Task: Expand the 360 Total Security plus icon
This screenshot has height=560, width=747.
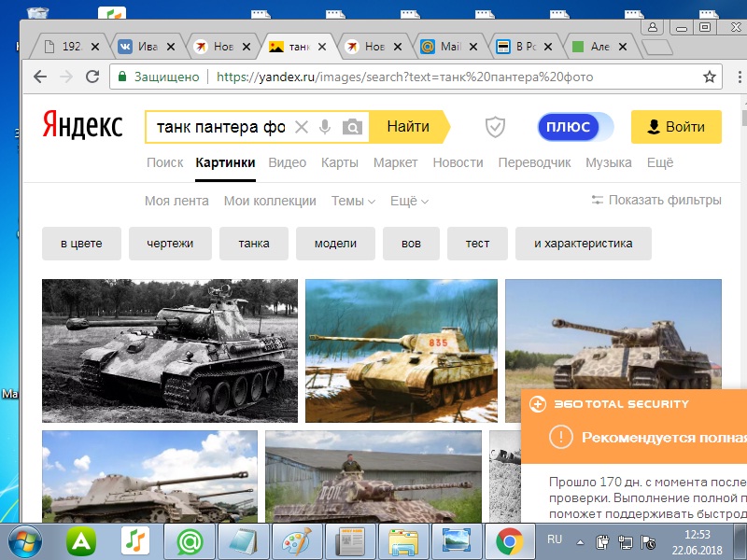Action: click(x=538, y=404)
